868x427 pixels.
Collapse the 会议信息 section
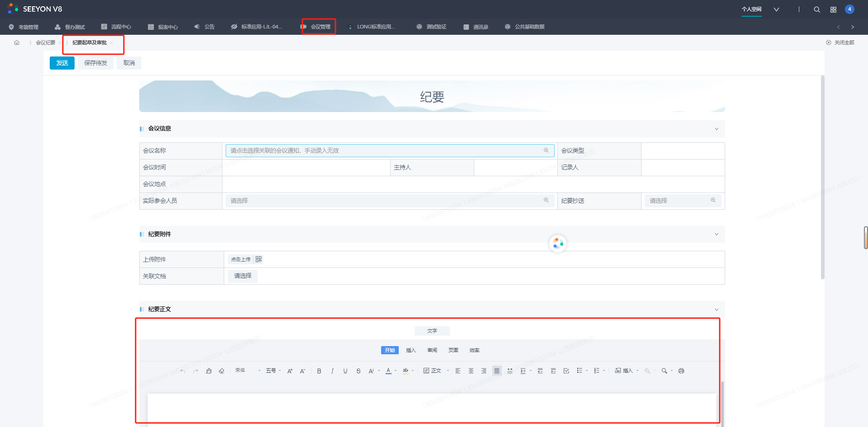click(717, 129)
